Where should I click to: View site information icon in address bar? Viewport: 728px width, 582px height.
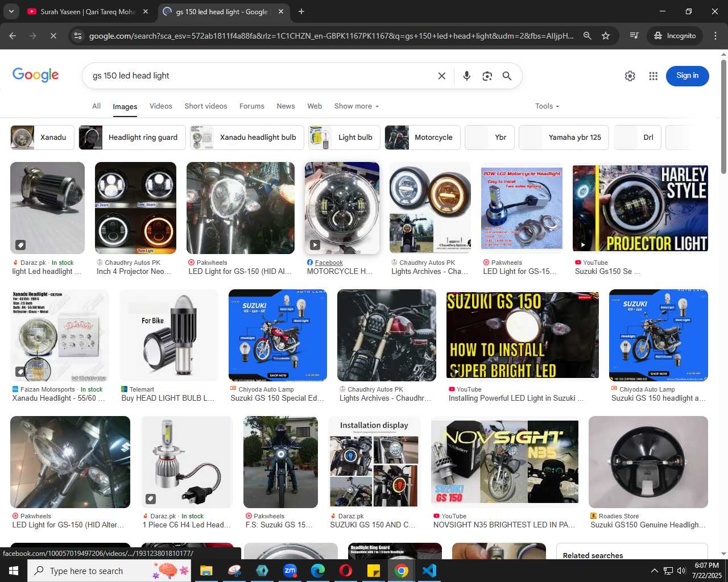(78, 36)
